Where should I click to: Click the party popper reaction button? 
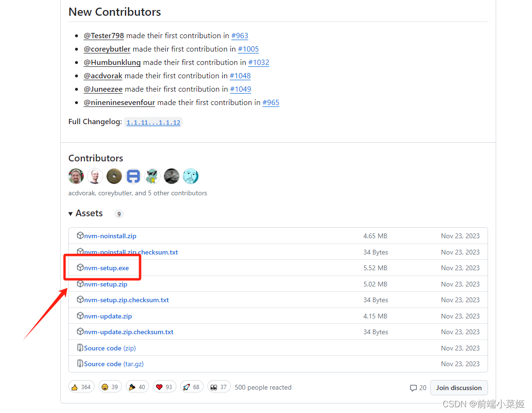[137, 387]
